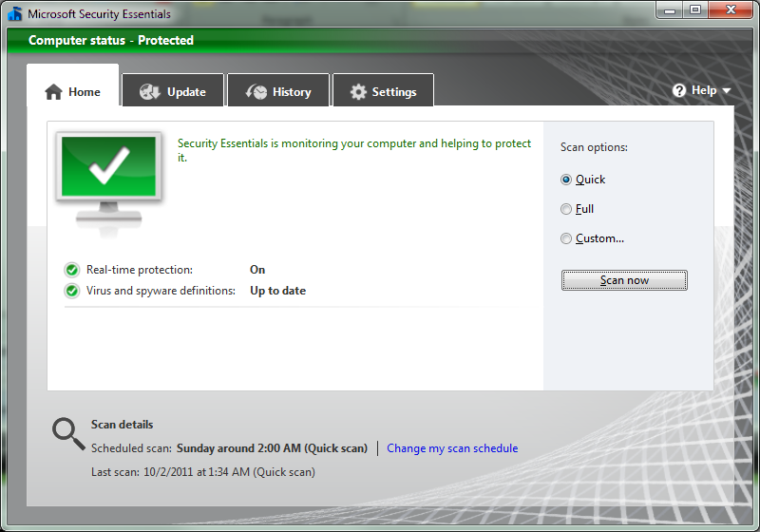This screenshot has height=532, width=760.
Task: Click the 'Scan details' heading
Action: 123,425
